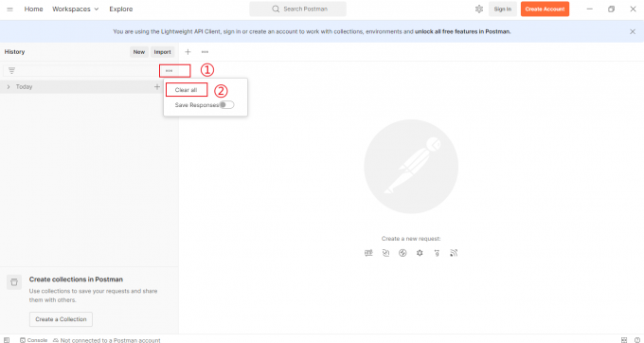
Task: Open the Workspaces dropdown
Action: coord(76,9)
